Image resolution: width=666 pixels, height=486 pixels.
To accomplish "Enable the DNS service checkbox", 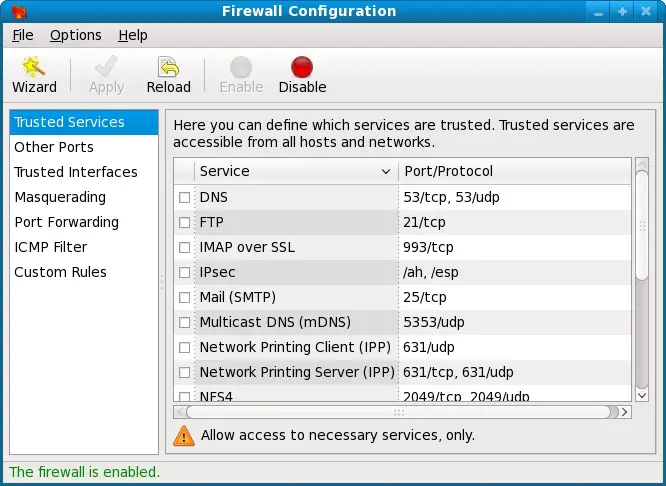I will coord(184,198).
